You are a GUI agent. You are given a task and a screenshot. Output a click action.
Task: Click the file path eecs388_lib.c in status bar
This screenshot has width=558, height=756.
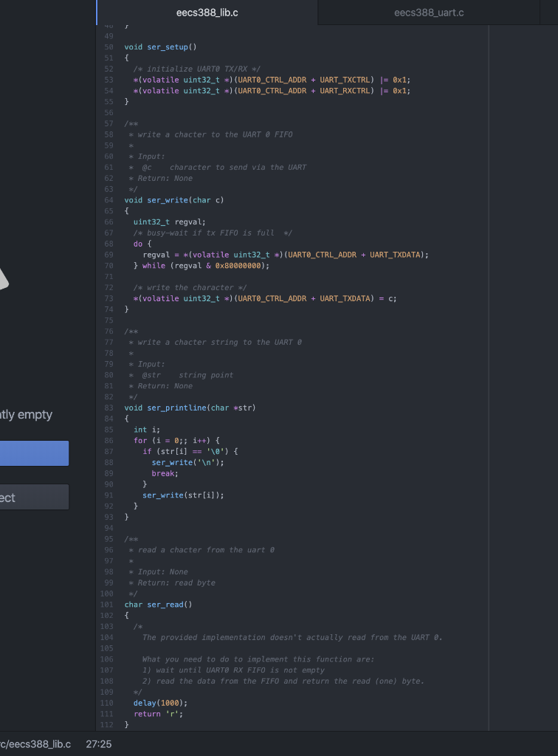pos(35,744)
